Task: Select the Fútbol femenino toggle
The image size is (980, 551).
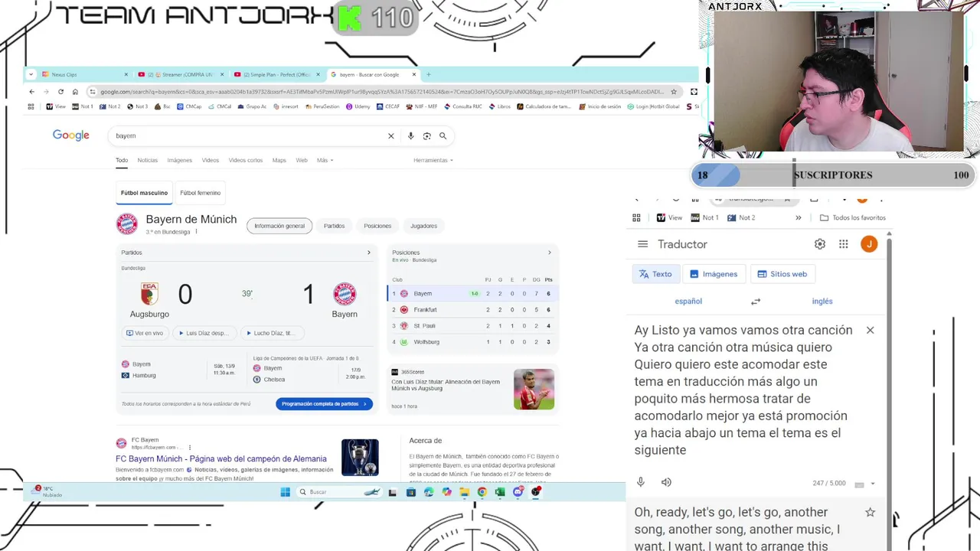Action: [x=200, y=193]
